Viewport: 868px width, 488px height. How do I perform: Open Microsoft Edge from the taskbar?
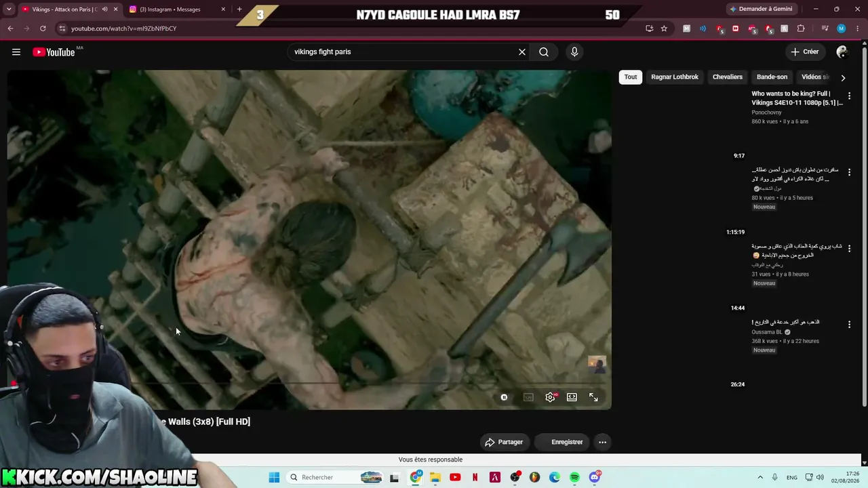pos(555,477)
